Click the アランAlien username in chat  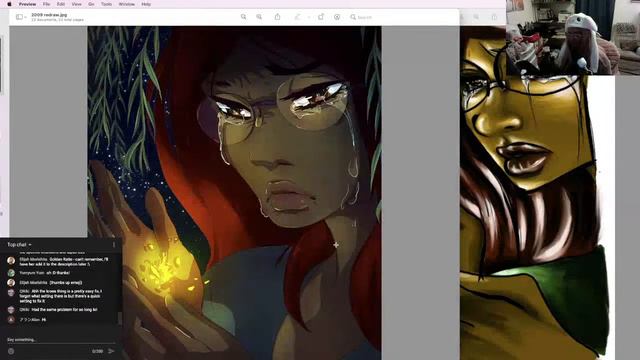pos(30,320)
